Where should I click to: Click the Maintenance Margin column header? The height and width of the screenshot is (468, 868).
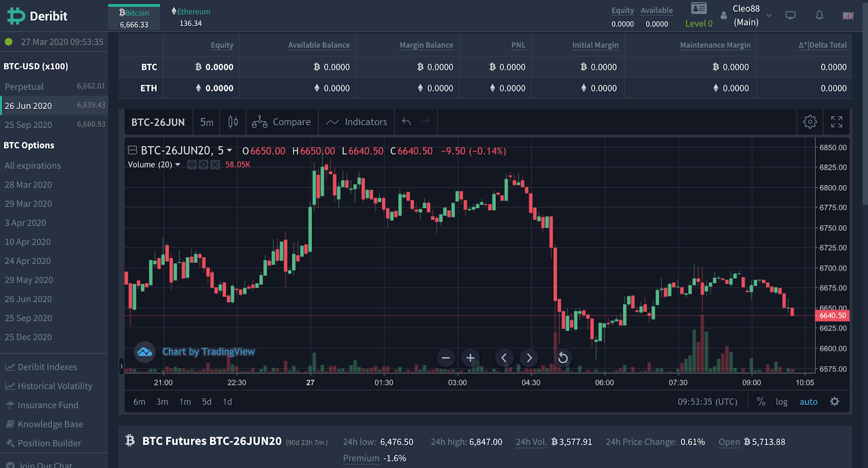(715, 45)
